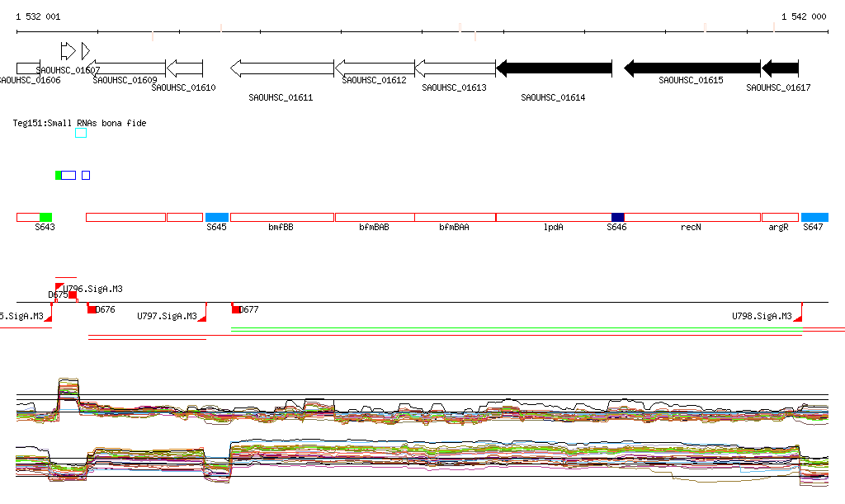Click the U796.SigA.M3 promoter flag
Screen dimensions: 845x504
click(59, 288)
